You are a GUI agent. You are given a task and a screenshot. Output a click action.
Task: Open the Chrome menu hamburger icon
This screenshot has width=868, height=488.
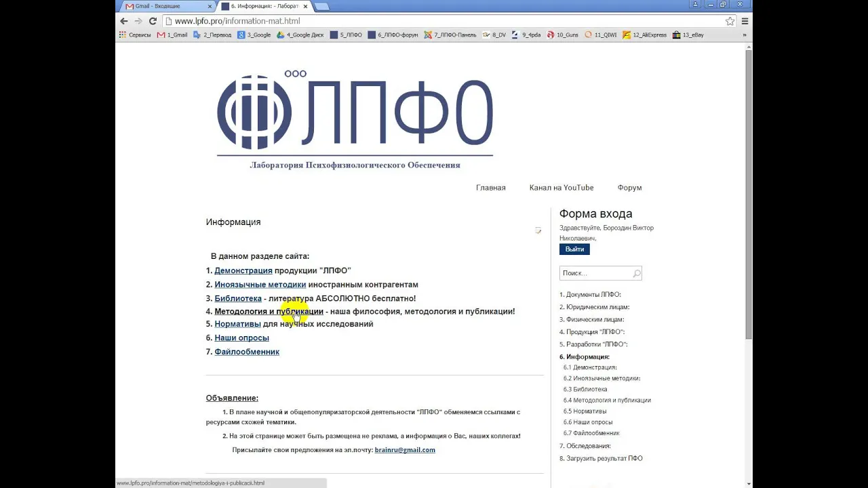(x=745, y=21)
